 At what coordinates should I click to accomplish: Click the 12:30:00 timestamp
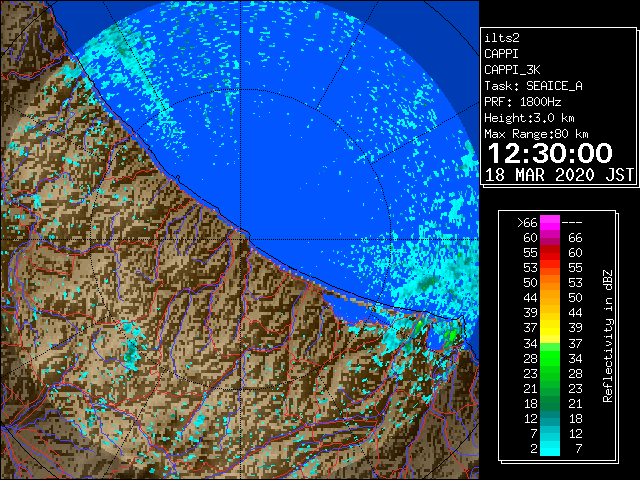click(550, 153)
